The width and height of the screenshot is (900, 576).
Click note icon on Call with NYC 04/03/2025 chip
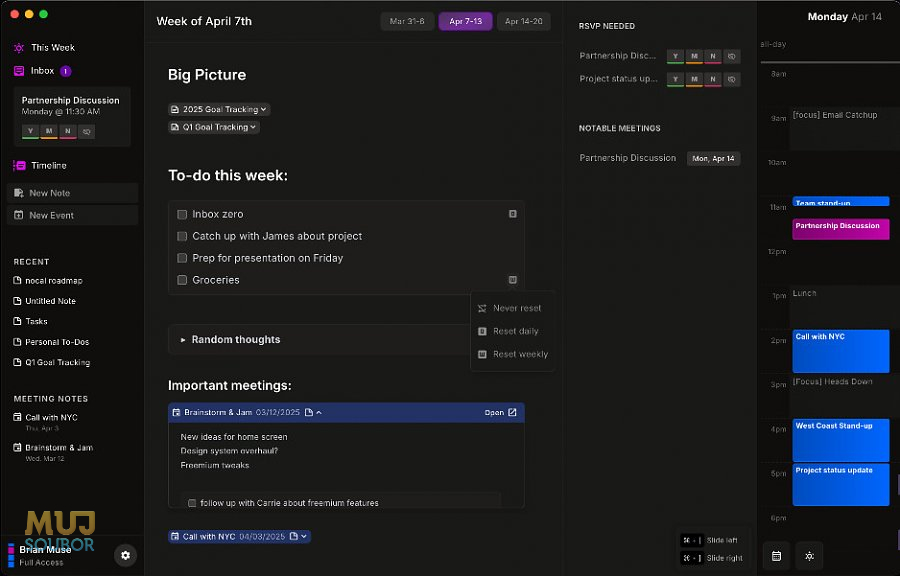(293, 536)
